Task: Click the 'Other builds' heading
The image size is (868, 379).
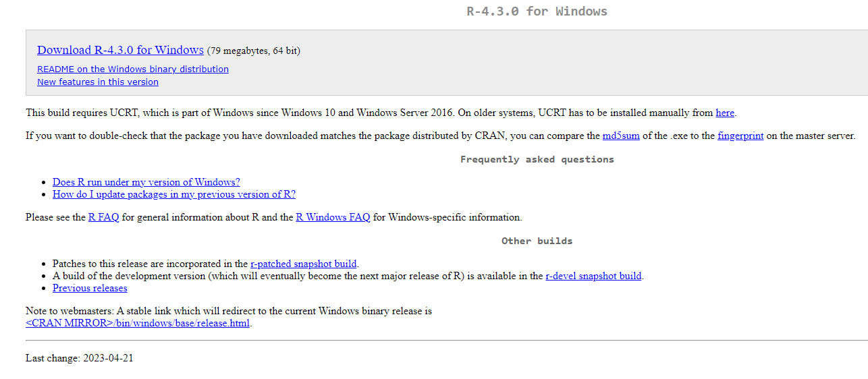Action: [537, 241]
